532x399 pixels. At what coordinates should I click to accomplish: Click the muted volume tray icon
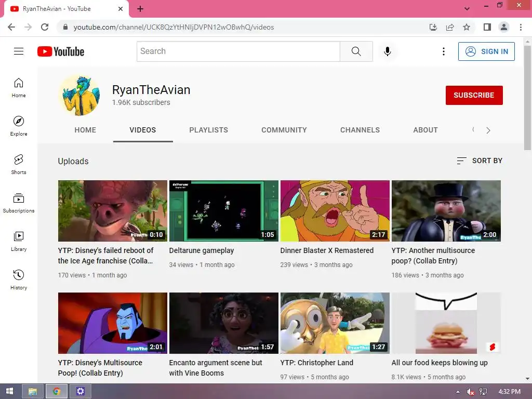click(470, 392)
